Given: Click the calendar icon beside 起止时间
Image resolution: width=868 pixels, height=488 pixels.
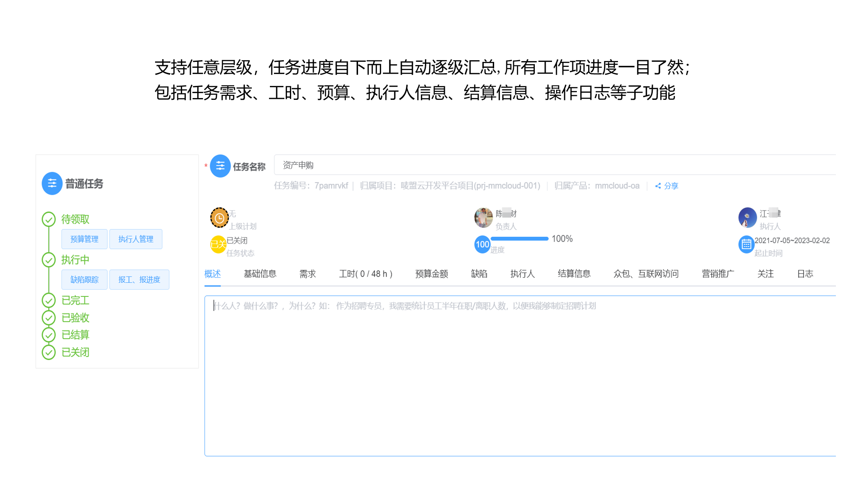Looking at the screenshot, I should [747, 244].
